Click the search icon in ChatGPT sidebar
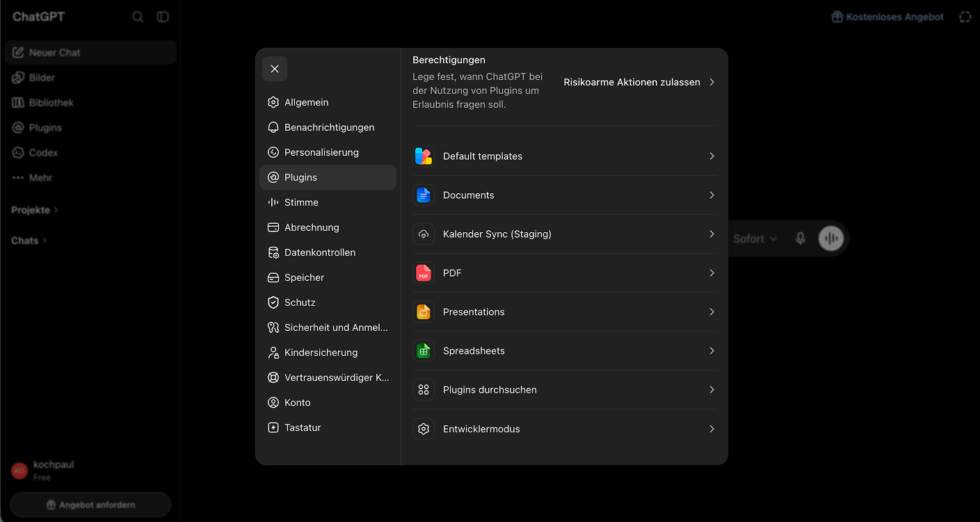 138,17
